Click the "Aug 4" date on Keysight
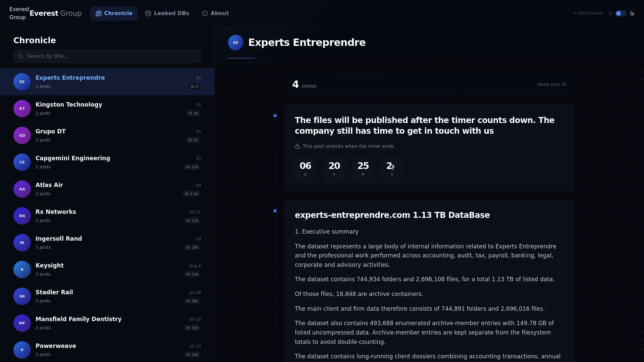The height and width of the screenshot is (362, 644). click(x=195, y=266)
